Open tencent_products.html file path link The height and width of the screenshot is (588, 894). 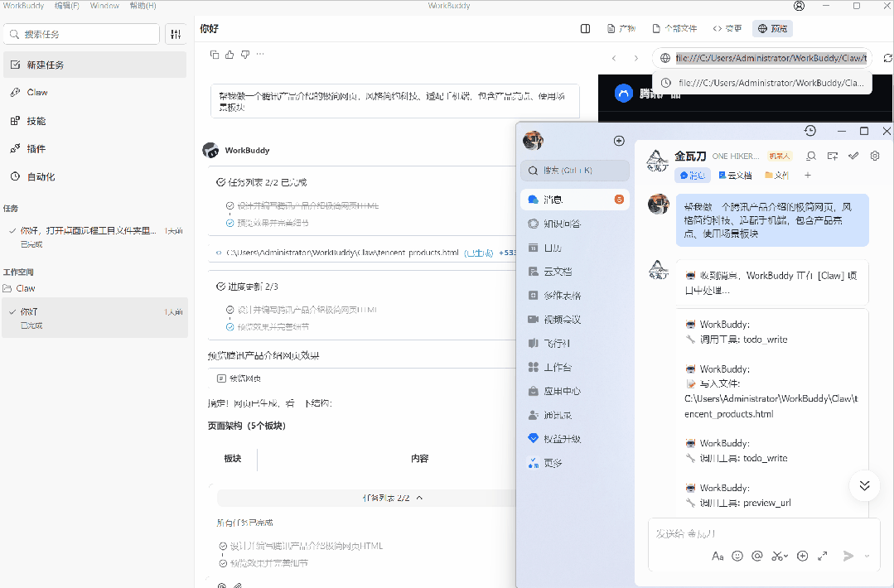342,253
